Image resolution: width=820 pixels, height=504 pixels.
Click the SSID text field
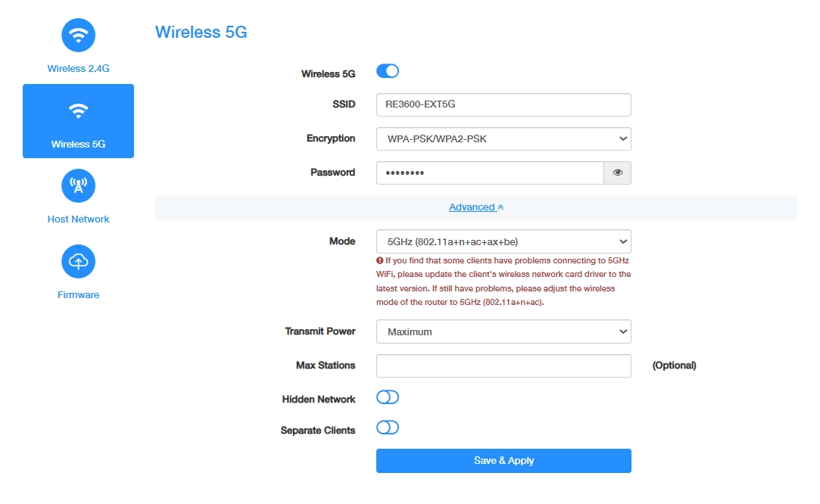pos(504,104)
